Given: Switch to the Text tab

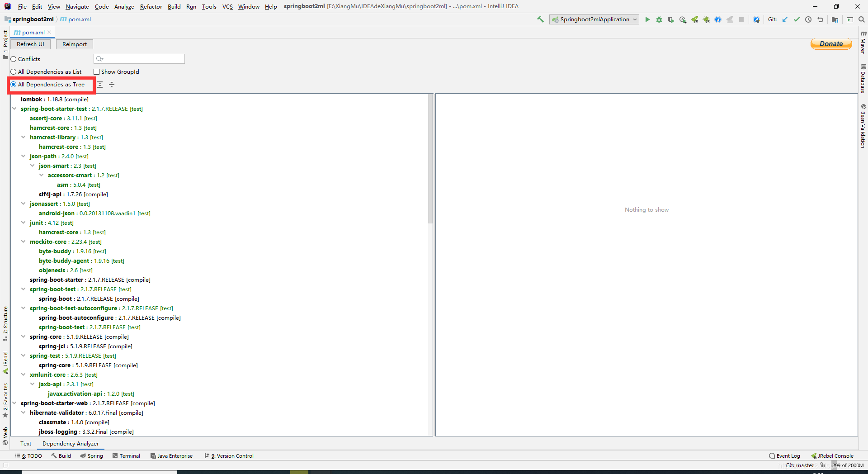Looking at the screenshot, I should [26, 444].
